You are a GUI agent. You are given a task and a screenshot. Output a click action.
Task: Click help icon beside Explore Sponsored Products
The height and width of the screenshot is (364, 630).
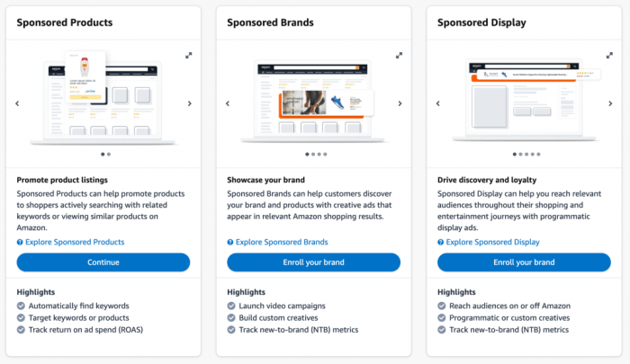click(x=20, y=243)
